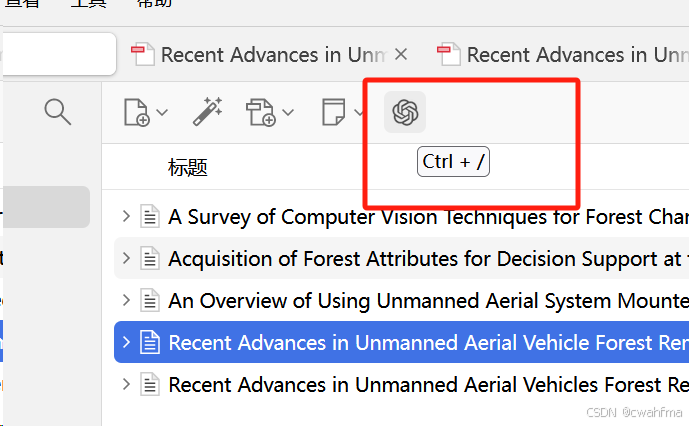Expand the unselected "Aerial Vehicles Forest" item
The height and width of the screenshot is (426, 689).
pos(126,384)
